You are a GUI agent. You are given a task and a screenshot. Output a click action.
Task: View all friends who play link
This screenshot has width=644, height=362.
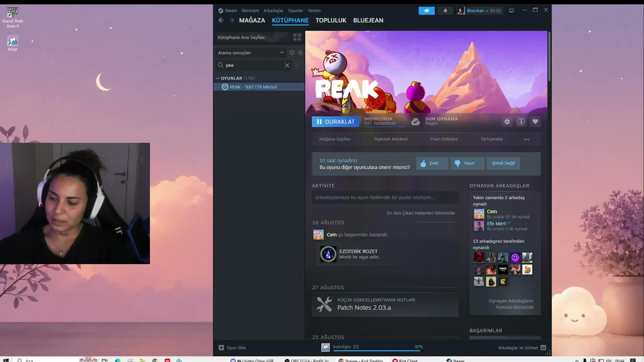pos(511,304)
